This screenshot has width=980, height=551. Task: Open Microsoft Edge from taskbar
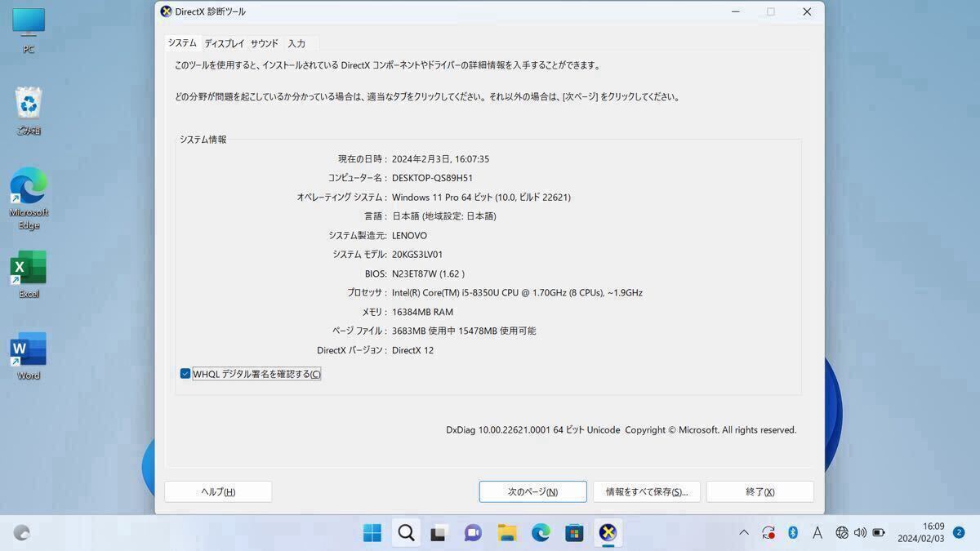coord(541,533)
